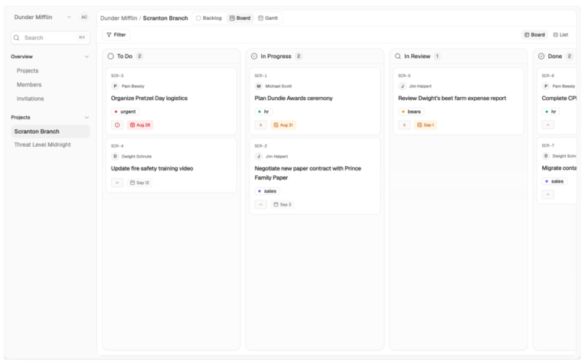Click the Sep 12 due date
Screen dimensions: 588x364
coord(139,183)
